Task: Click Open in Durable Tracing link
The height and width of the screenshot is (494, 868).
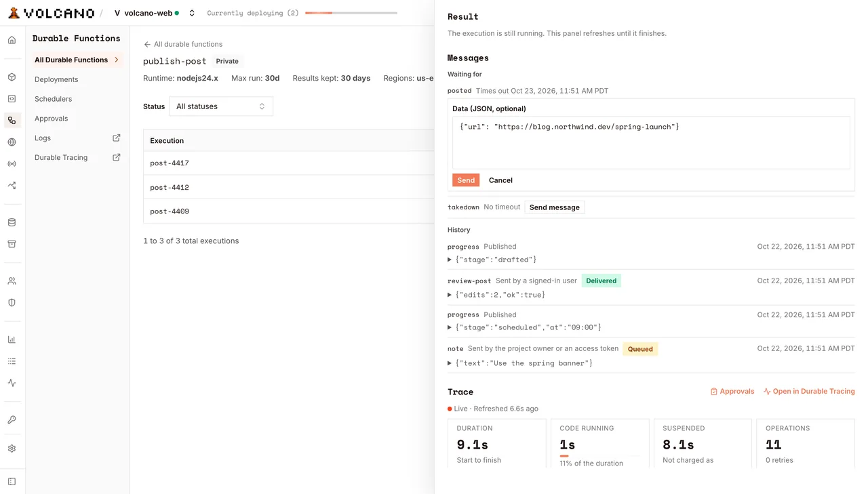Action: [x=809, y=392]
